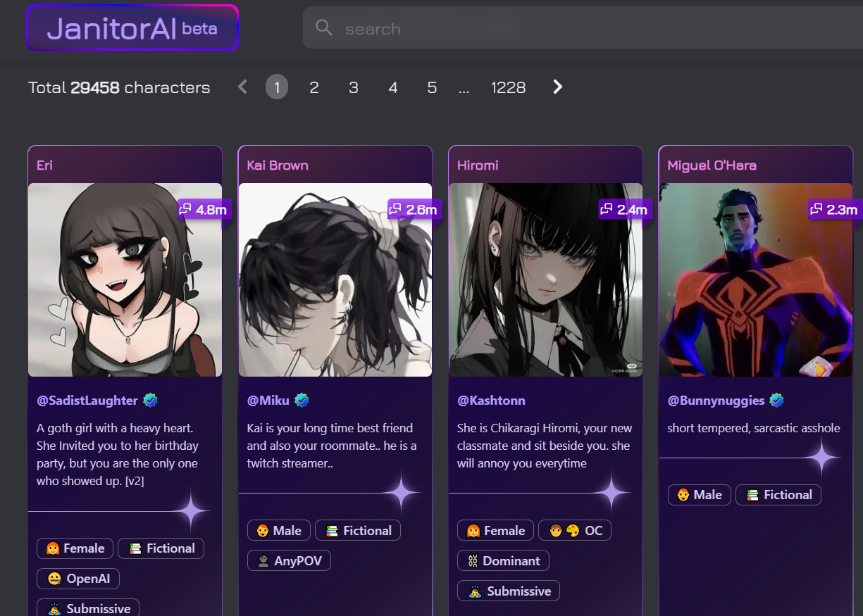Open Eri's character portrait
Image resolution: width=863 pixels, height=616 pixels.
click(x=125, y=279)
